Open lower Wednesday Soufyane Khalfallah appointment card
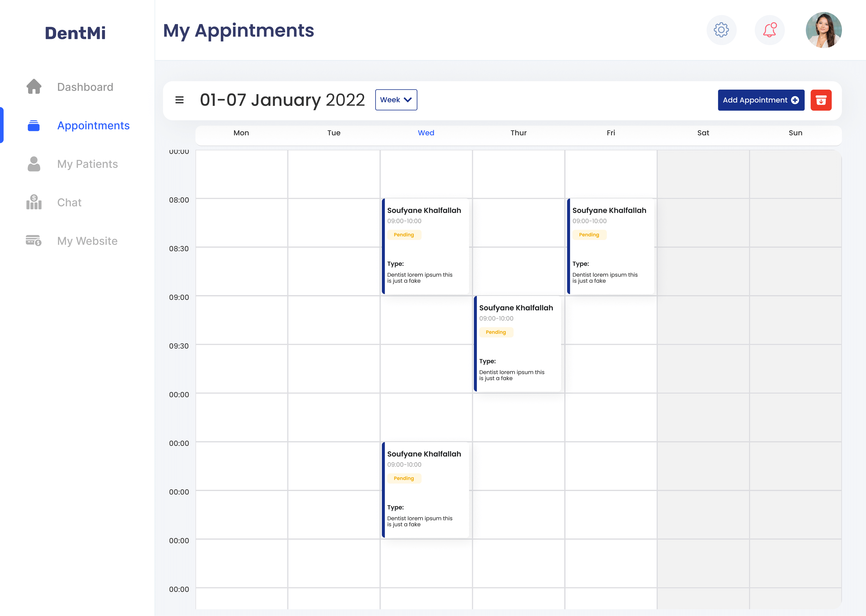The image size is (866, 616). 425,490
